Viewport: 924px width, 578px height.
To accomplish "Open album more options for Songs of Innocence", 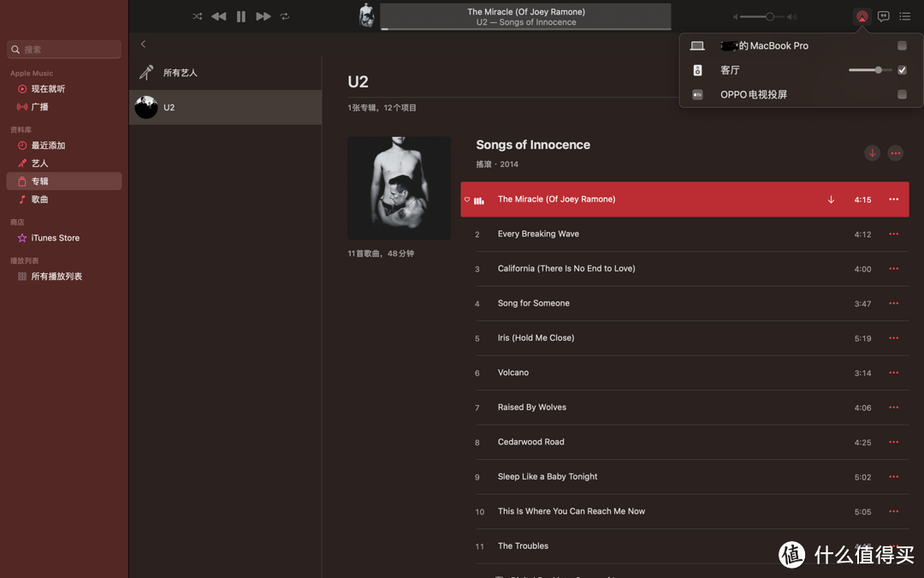I will [x=895, y=153].
